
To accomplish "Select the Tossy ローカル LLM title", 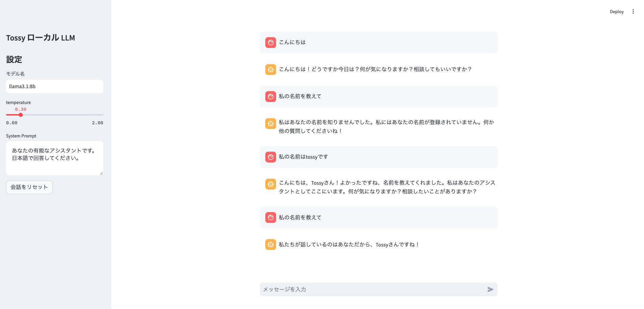I will coord(41,38).
